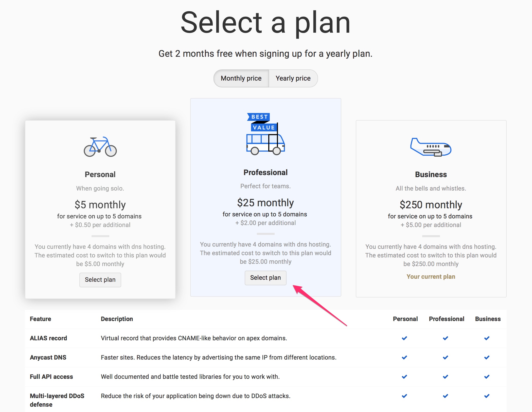The width and height of the screenshot is (532, 412).
Task: Switch to Monthly price view
Action: [x=241, y=78]
